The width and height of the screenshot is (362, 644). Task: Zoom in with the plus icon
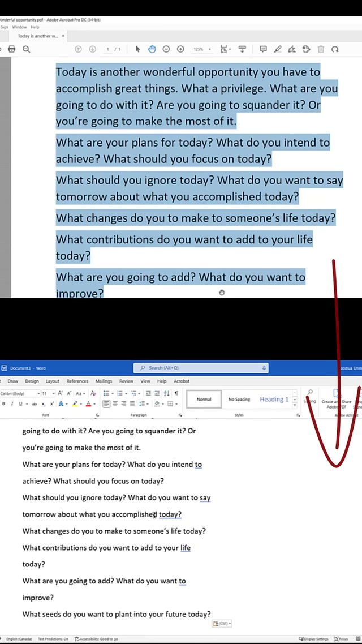(x=180, y=49)
